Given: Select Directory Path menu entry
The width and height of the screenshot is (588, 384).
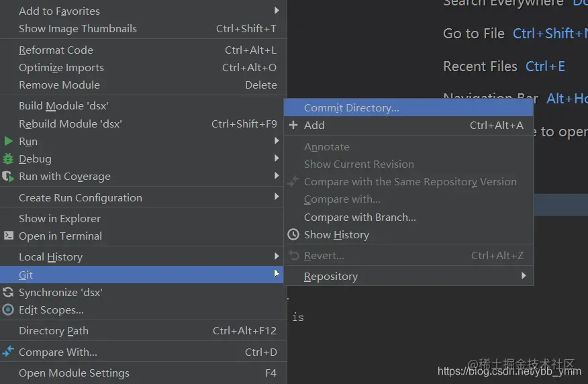Looking at the screenshot, I should click(x=54, y=330).
